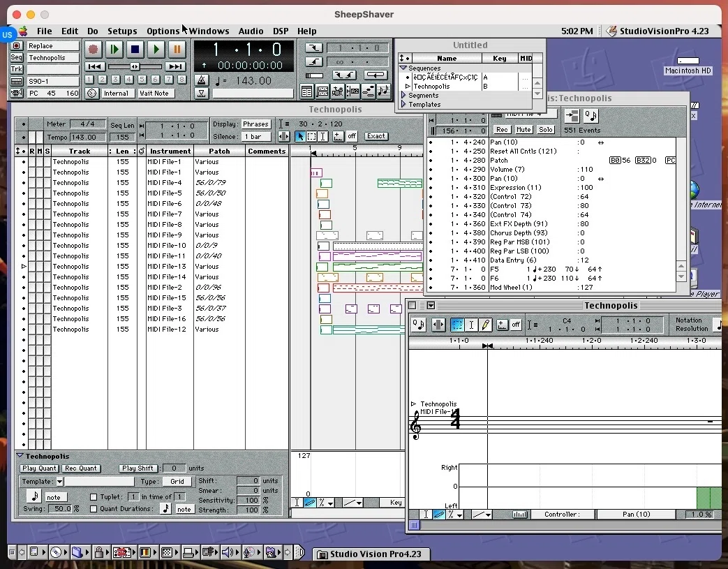This screenshot has width=728, height=569.
Task: Click the Play Quant button
Action: click(x=40, y=468)
